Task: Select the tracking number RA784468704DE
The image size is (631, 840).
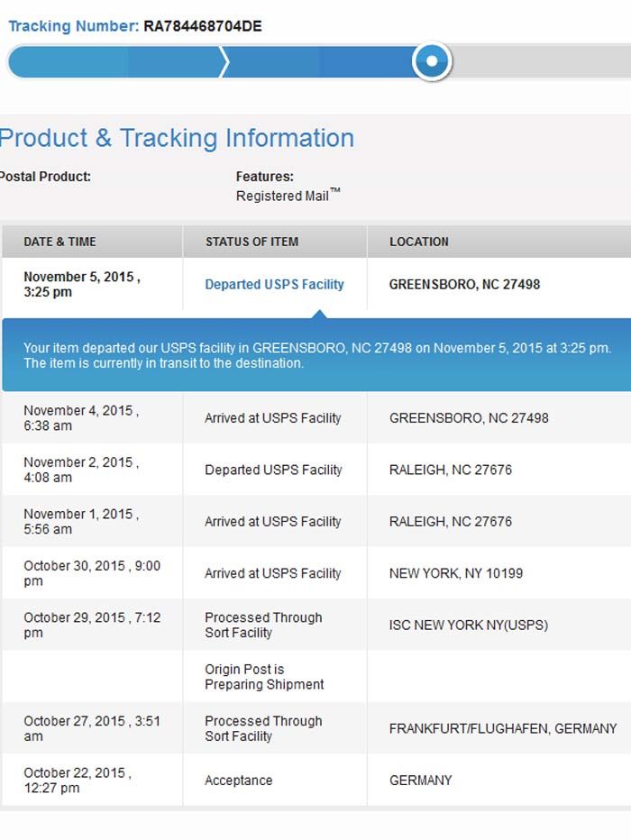Action: coord(203,26)
